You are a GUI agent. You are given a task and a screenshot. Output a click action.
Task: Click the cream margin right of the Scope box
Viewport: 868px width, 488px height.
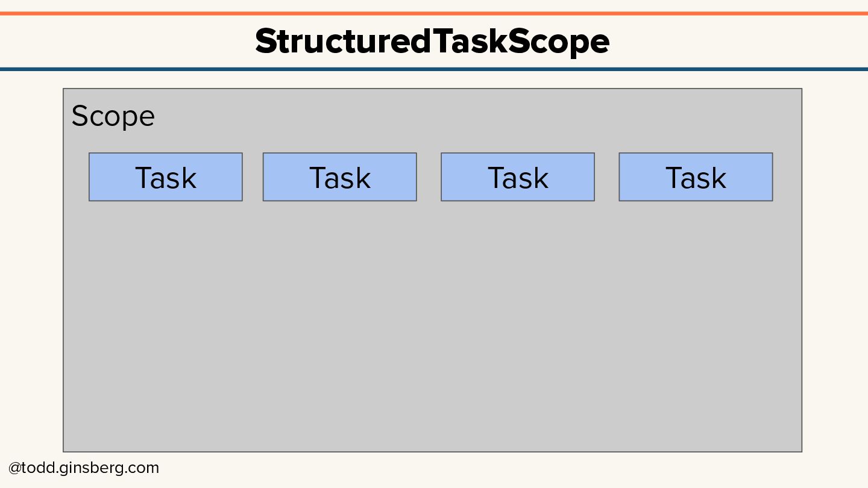pos(835,271)
